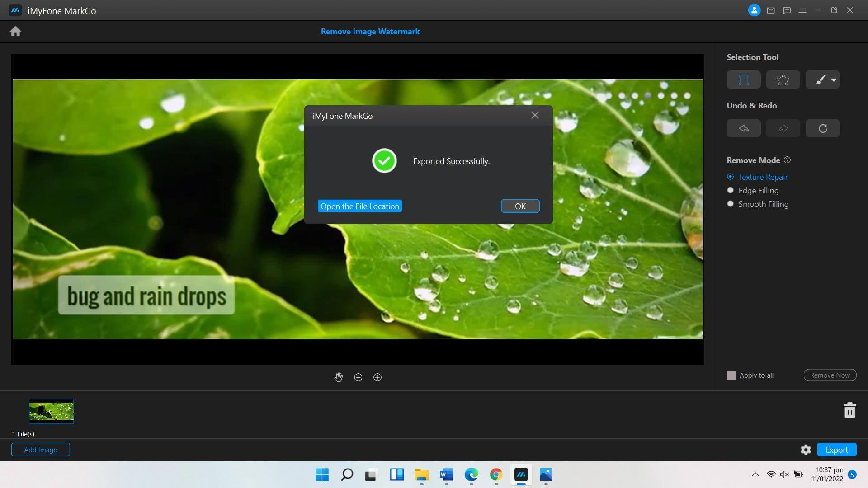Open the feedback chat icon
This screenshot has height=488, width=868.
click(787, 10)
